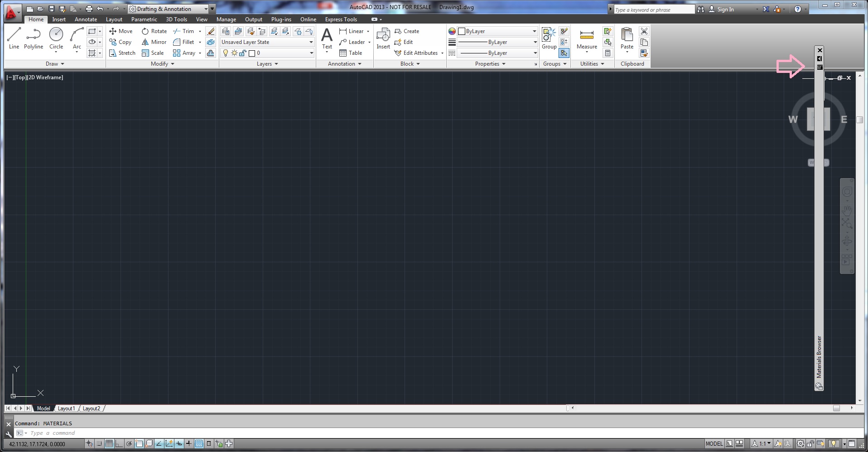Viewport: 868px width, 452px height.
Task: Select the Mirror tool
Action: point(154,42)
